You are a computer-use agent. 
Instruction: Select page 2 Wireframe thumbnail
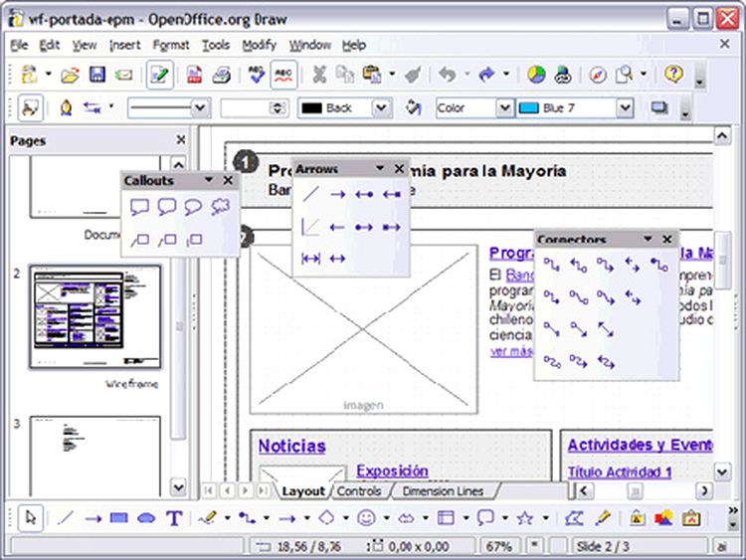click(95, 317)
